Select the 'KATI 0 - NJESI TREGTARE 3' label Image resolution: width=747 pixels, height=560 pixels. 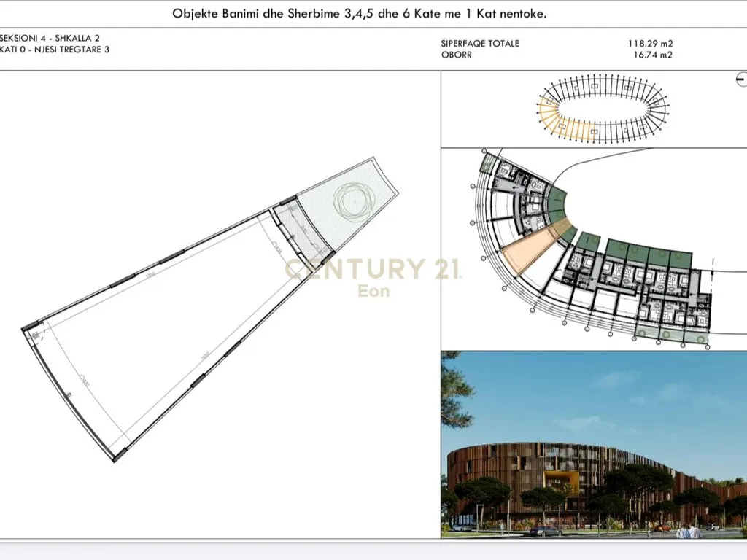55,50
